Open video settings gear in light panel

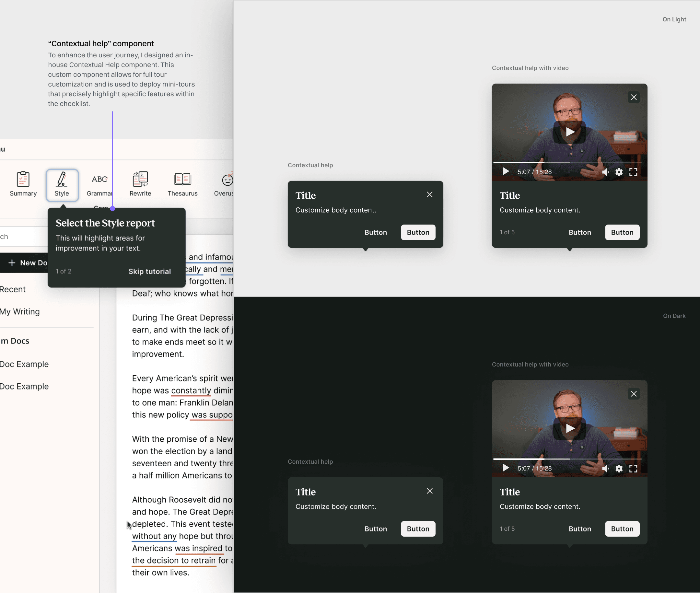point(619,172)
